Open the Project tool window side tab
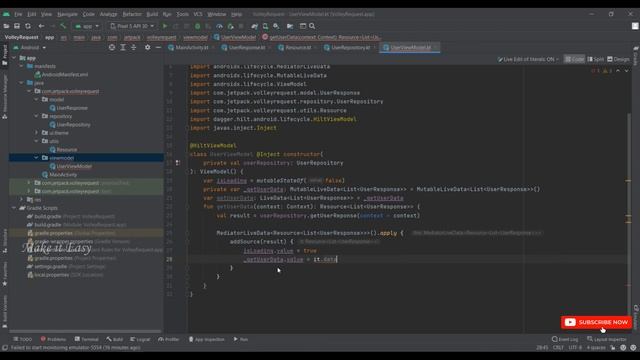 pyautogui.click(x=4, y=55)
